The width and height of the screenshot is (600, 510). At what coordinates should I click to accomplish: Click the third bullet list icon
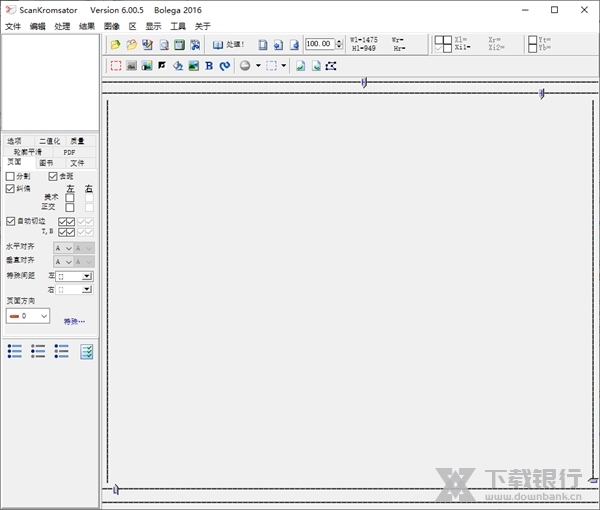[61, 351]
